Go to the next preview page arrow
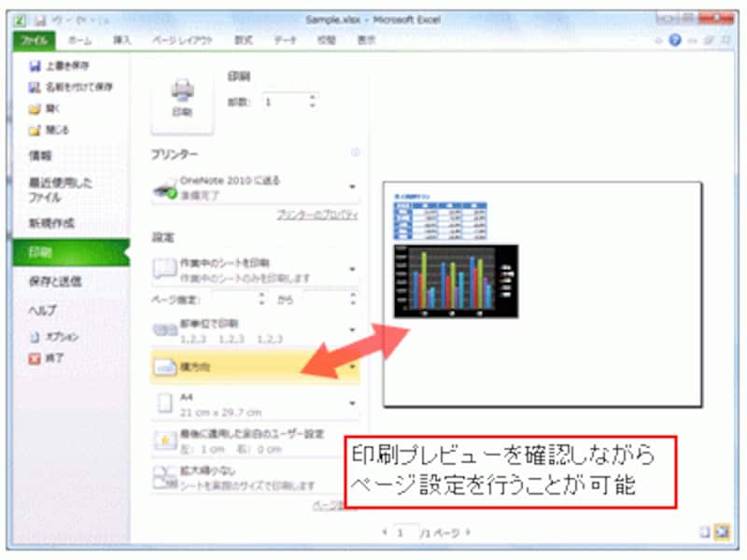The width and height of the screenshot is (747, 560). (469, 532)
